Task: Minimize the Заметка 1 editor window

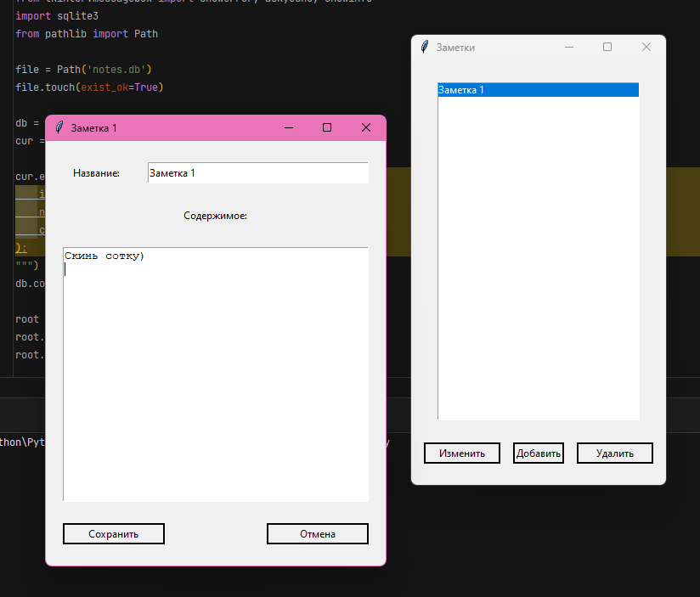Action: pos(289,127)
